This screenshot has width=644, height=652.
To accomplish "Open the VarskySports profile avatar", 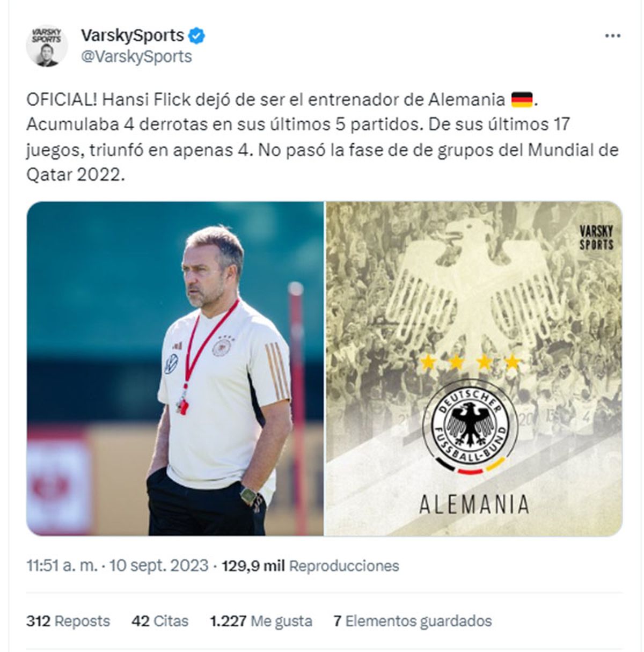I will 47,46.
